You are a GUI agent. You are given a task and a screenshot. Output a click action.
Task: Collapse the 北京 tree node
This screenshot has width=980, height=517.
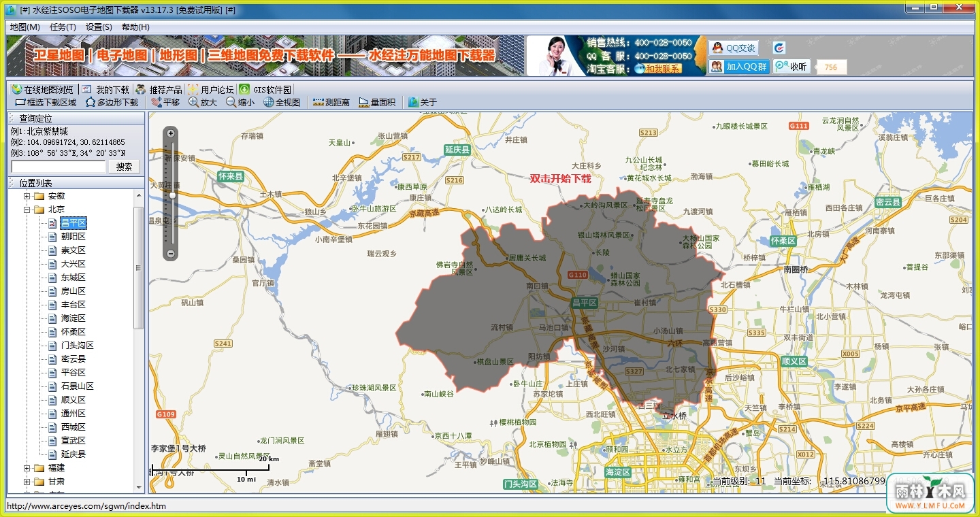pyautogui.click(x=27, y=210)
